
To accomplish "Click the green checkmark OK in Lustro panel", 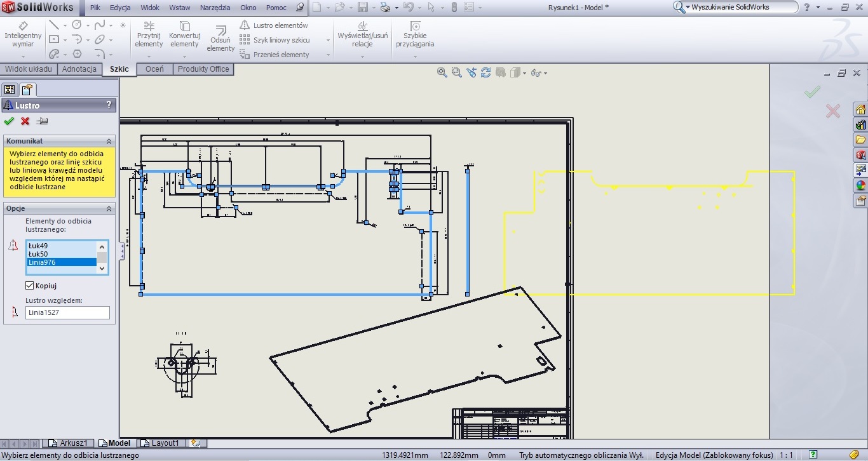I will pos(9,121).
